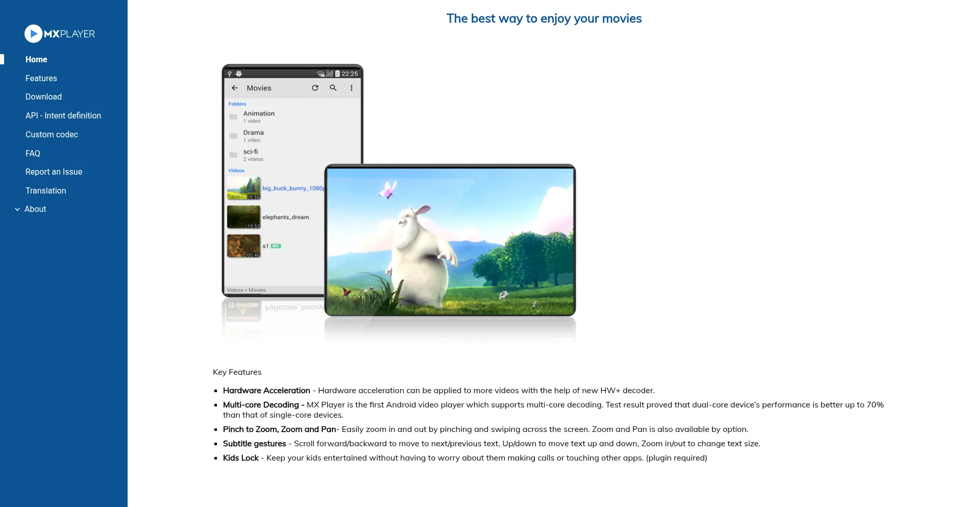
Task: Click the big_buck_bunny video thumbnail
Action: coord(243,188)
